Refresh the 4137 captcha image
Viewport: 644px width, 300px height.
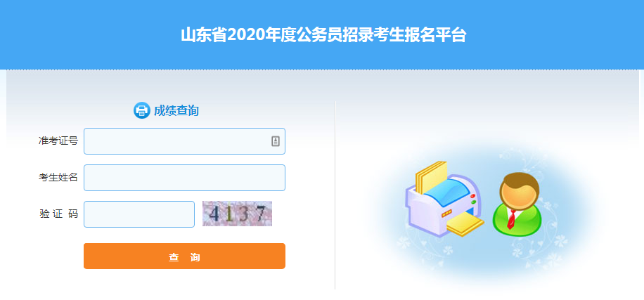pos(237,214)
